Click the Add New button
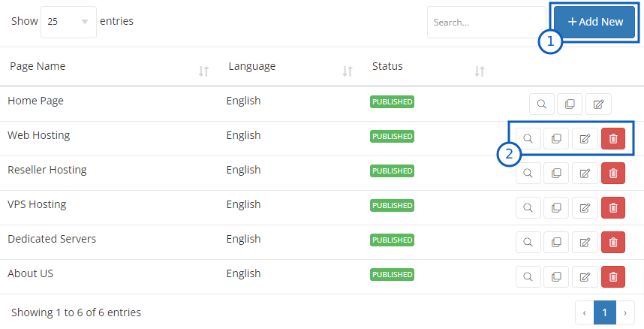This screenshot has width=644, height=329. 595,22
